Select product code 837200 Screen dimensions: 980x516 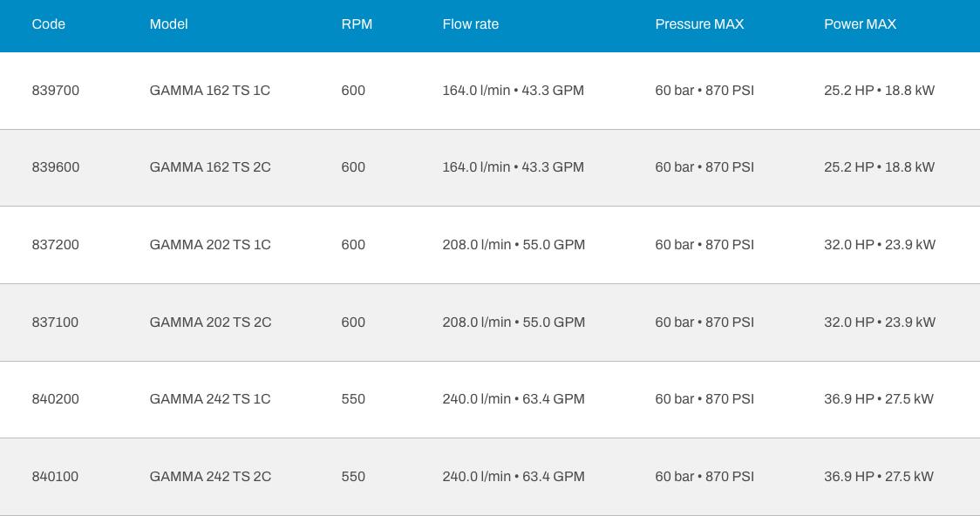pos(56,245)
